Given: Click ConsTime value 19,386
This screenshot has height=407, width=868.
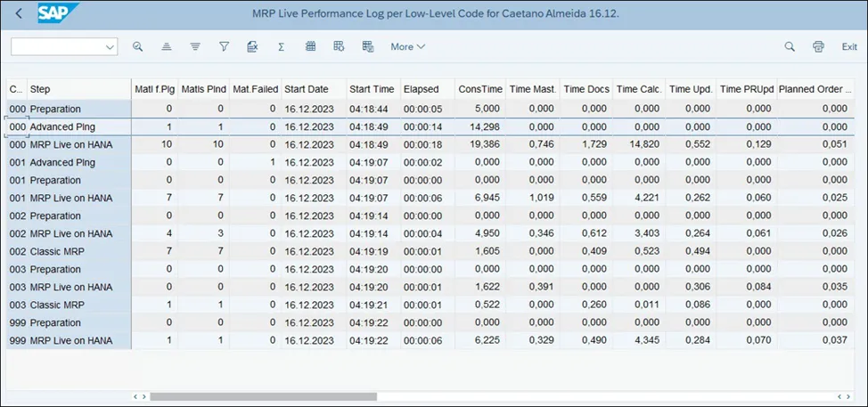Looking at the screenshot, I should tap(487, 145).
